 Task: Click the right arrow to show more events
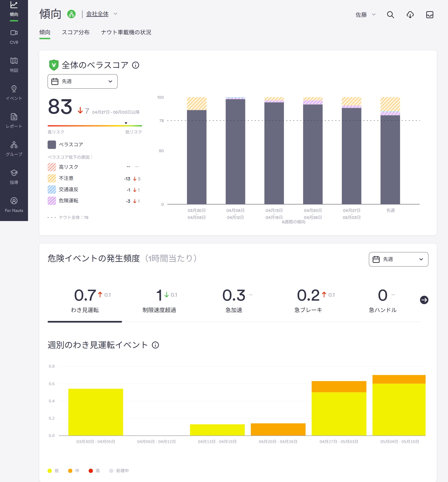click(424, 300)
